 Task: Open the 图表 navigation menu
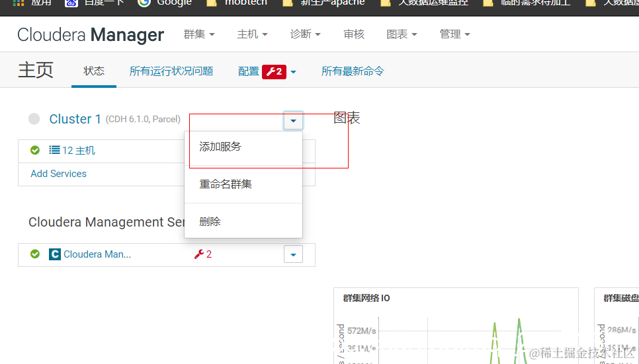pyautogui.click(x=402, y=34)
